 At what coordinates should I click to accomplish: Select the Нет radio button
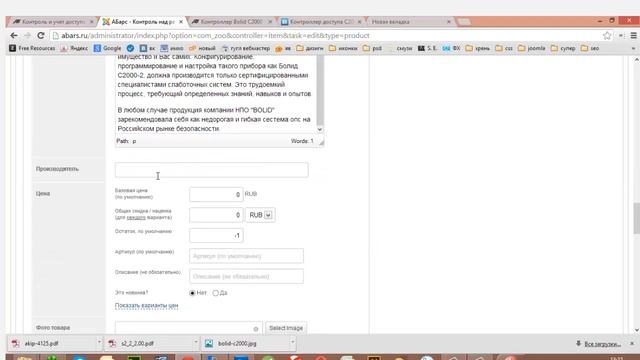click(192, 293)
